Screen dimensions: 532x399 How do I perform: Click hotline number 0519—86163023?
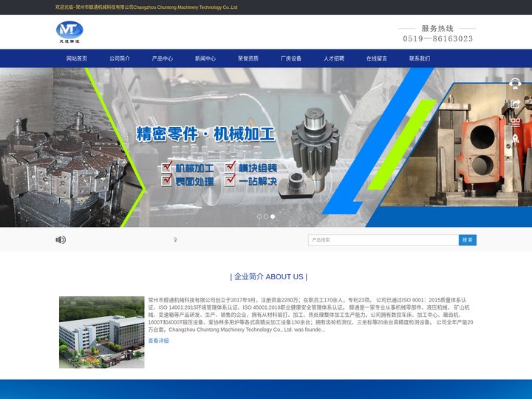pyautogui.click(x=437, y=38)
